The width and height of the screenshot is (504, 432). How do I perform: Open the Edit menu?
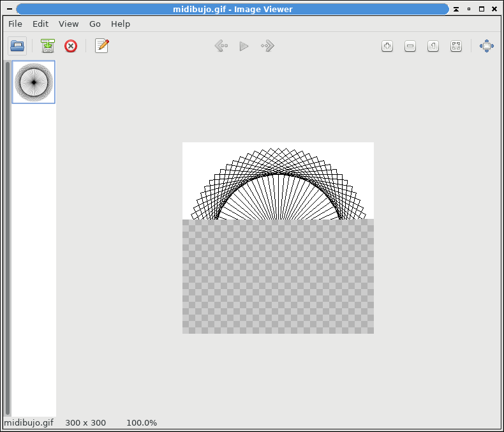(41, 24)
